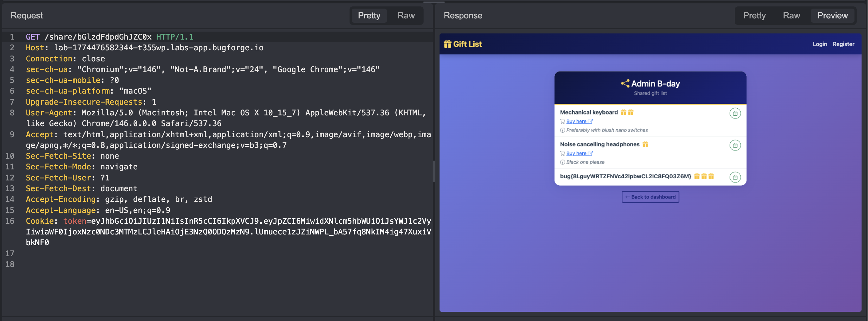Open the Response Preview tab
Image resolution: width=868 pixels, height=321 pixels.
click(832, 15)
